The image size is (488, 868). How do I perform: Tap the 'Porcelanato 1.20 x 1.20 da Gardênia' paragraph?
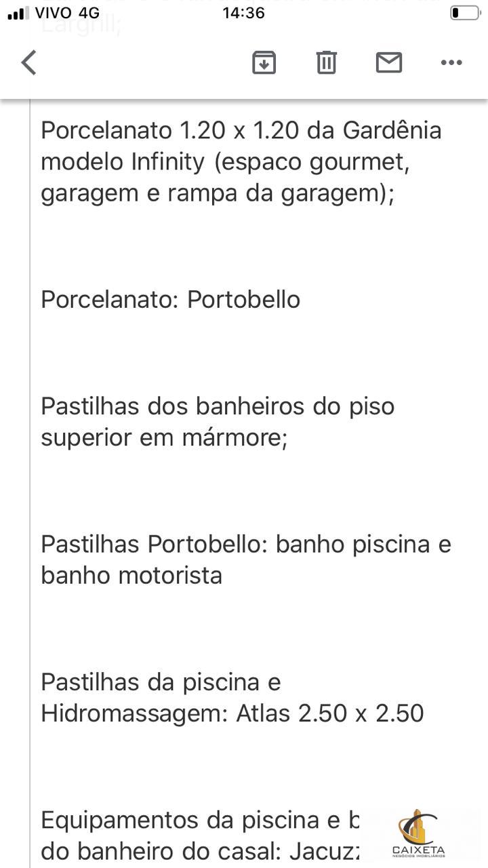[241, 161]
